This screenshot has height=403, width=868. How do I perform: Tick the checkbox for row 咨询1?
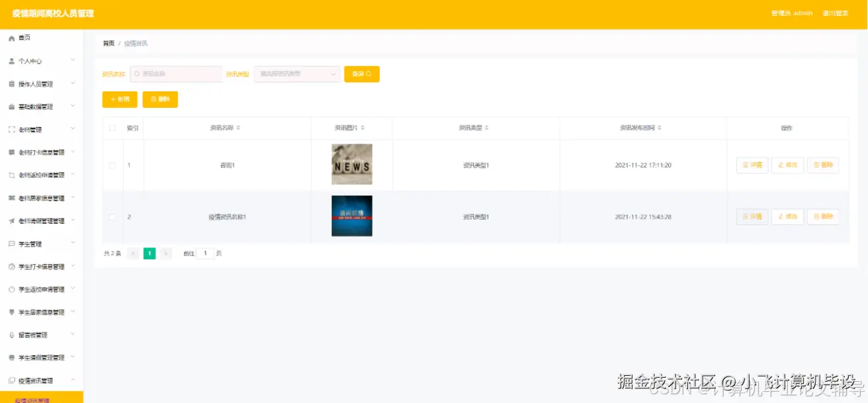pos(112,165)
